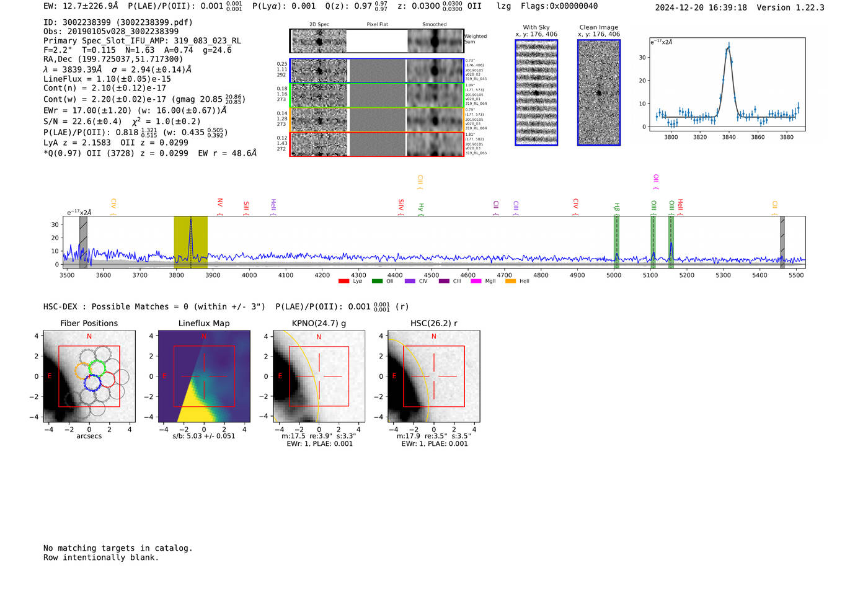Select the magenta OII line marker

656,182
